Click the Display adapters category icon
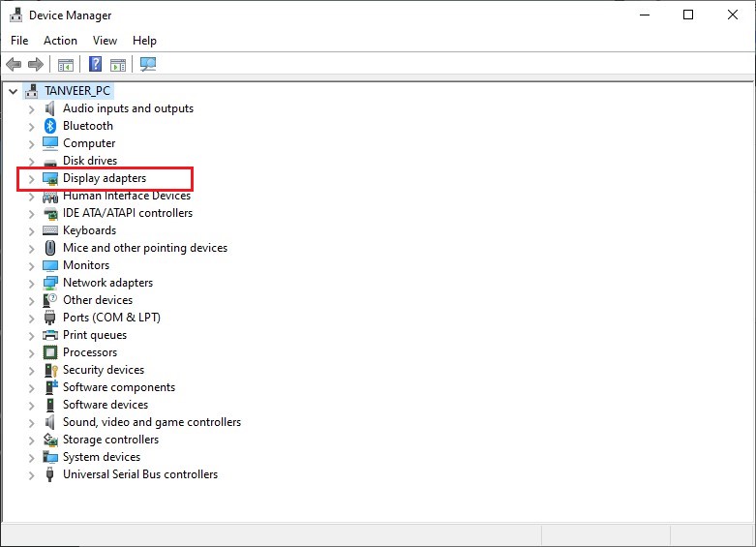Image resolution: width=756 pixels, height=547 pixels. [50, 178]
